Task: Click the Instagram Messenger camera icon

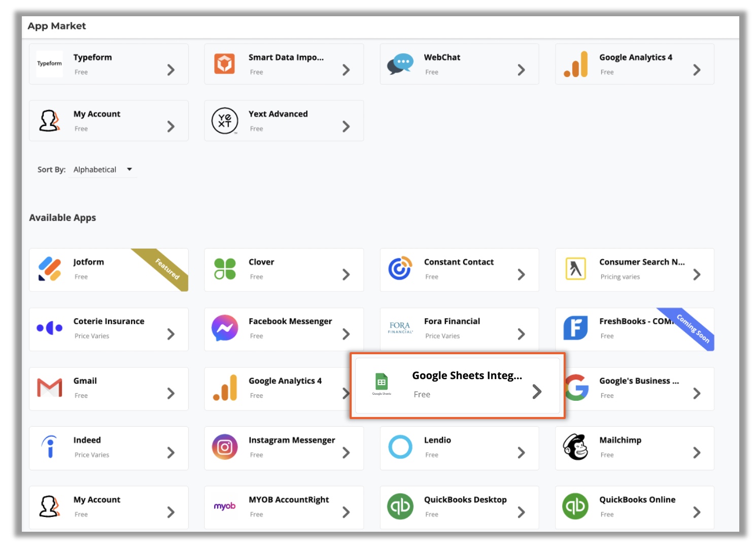Action: [225, 447]
